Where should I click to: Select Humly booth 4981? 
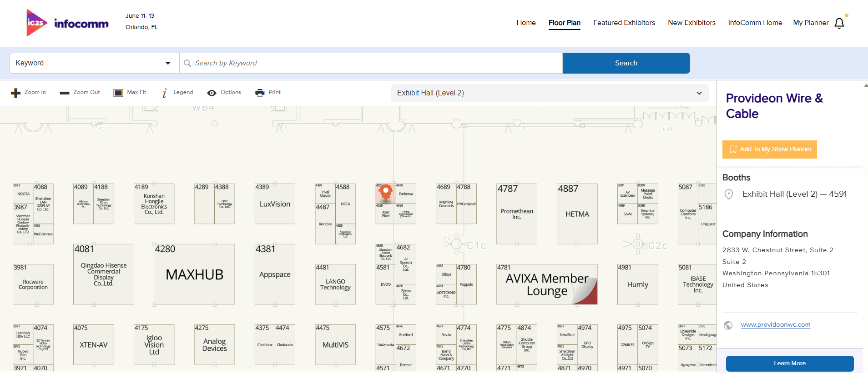click(x=637, y=284)
